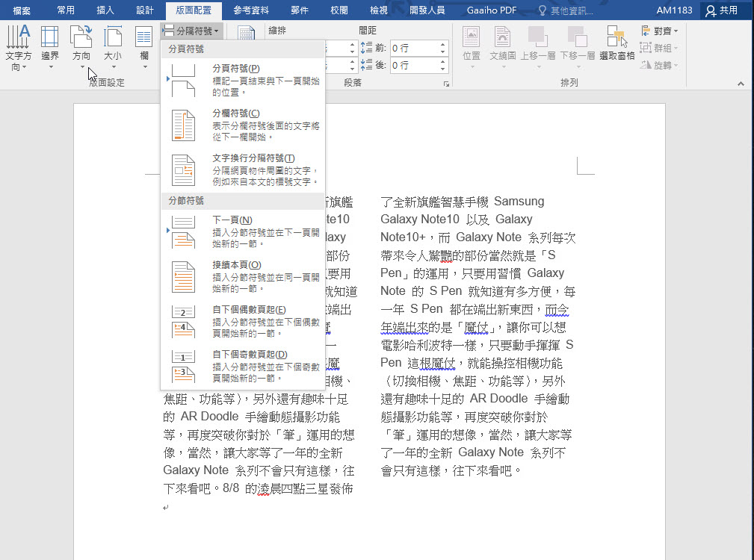Expand the 對齊 align dropdown

pyautogui.click(x=661, y=31)
